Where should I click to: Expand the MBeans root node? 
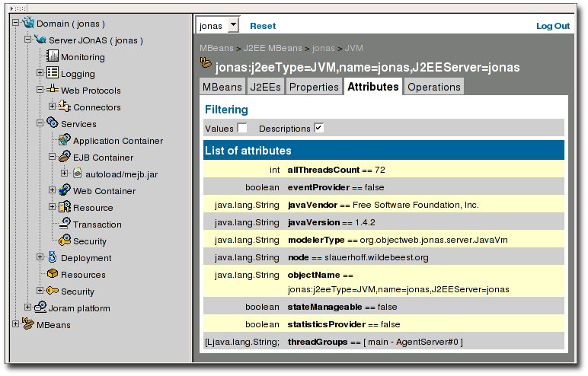click(x=16, y=323)
